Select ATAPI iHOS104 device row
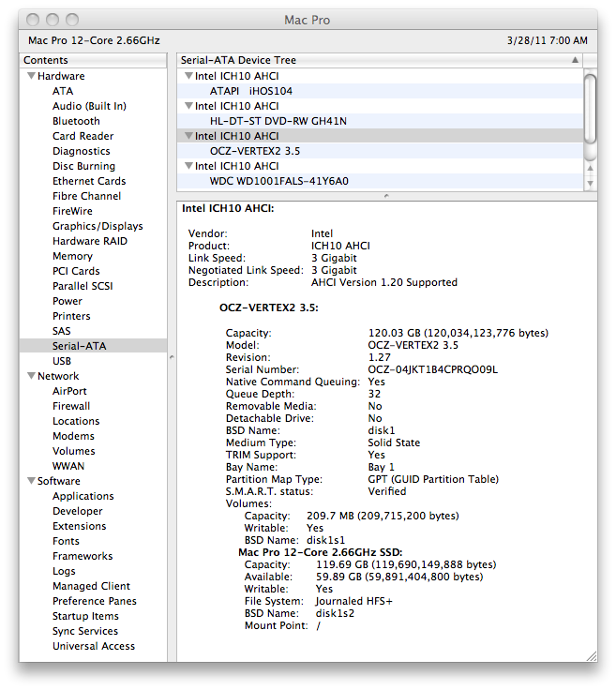Viewport: 616px width, 690px height. pyautogui.click(x=380, y=91)
